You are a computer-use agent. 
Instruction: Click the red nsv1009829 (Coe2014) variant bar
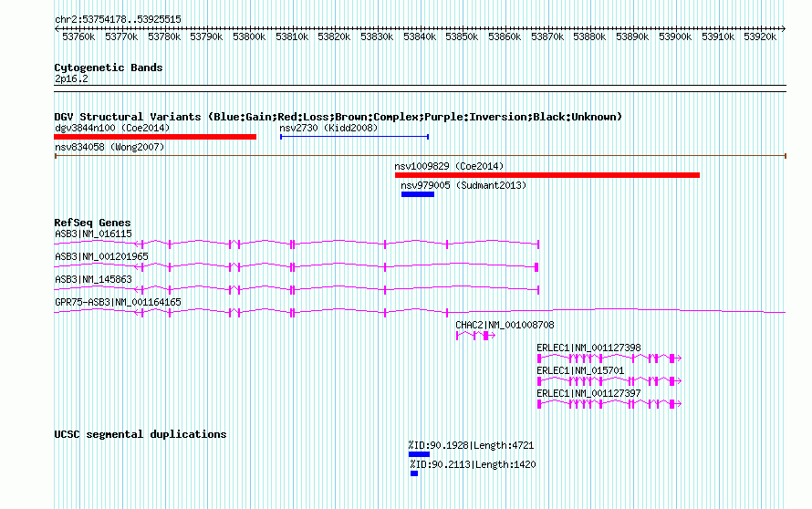(x=547, y=175)
